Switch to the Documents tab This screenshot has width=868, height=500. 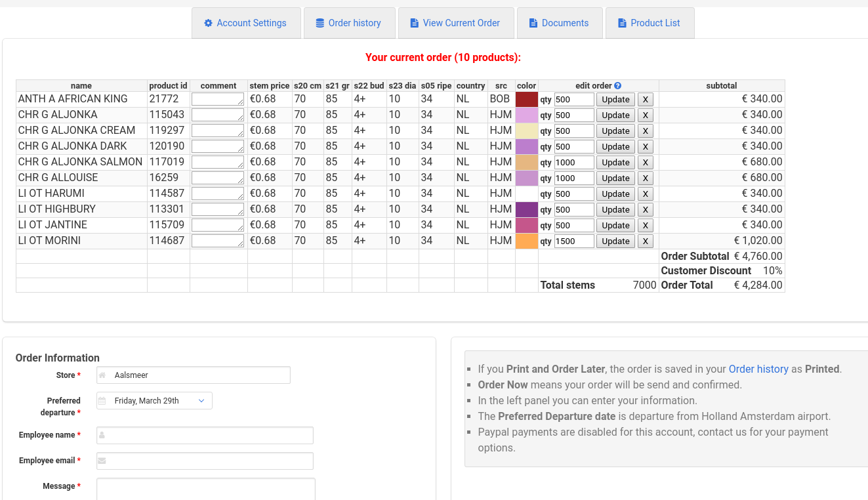coord(559,23)
